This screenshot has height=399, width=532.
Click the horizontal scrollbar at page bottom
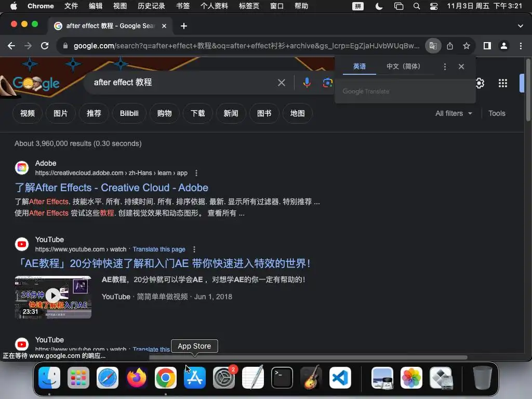(x=308, y=357)
